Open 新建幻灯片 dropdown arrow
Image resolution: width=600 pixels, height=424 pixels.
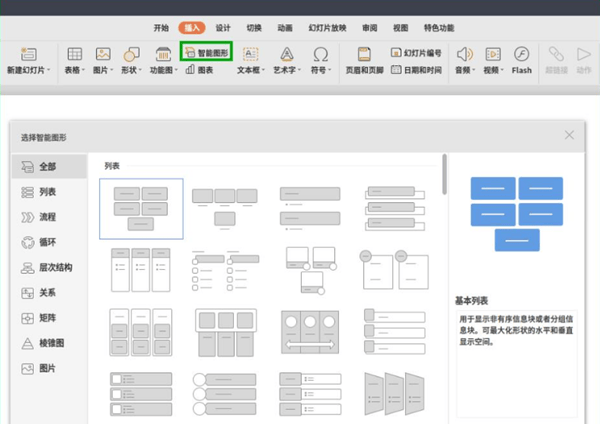tap(49, 70)
